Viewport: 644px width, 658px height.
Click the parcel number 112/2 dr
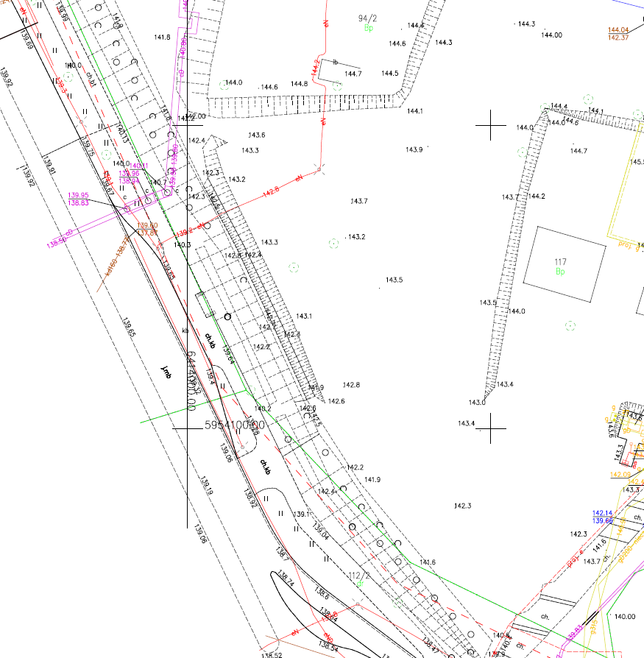(x=359, y=579)
